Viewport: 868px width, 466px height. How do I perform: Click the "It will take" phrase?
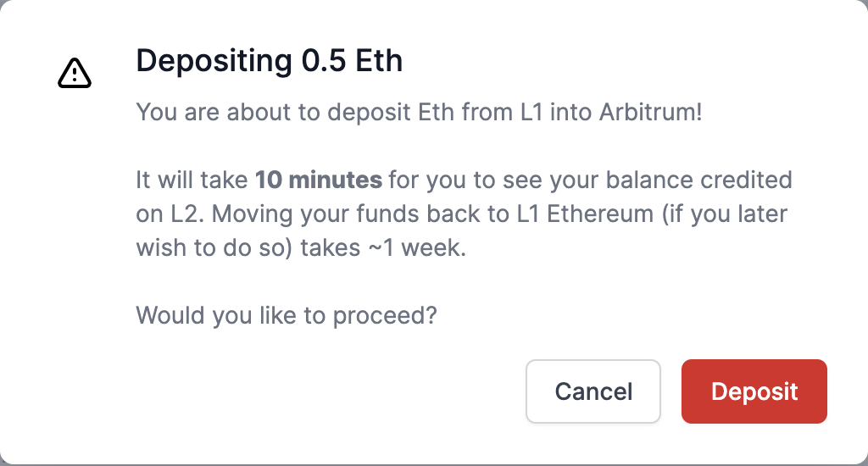[x=192, y=180]
